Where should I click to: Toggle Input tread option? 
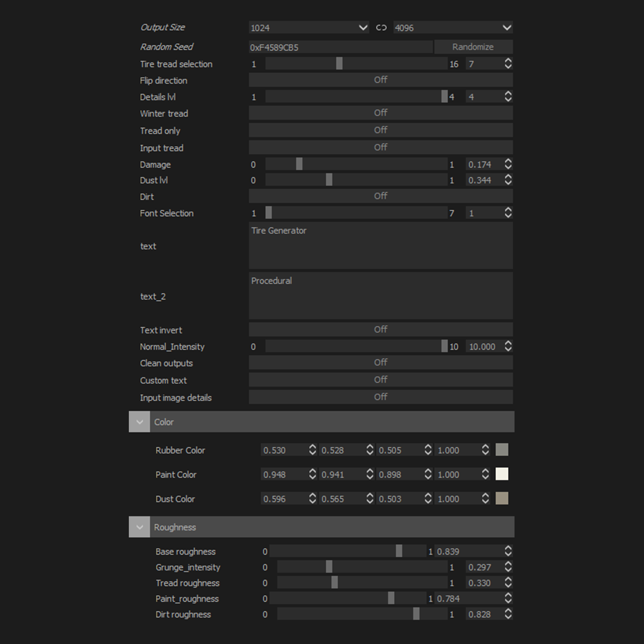[381, 147]
